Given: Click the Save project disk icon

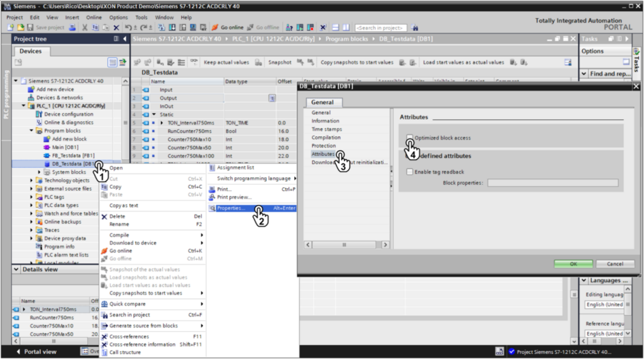Looking at the screenshot, I should point(30,28).
